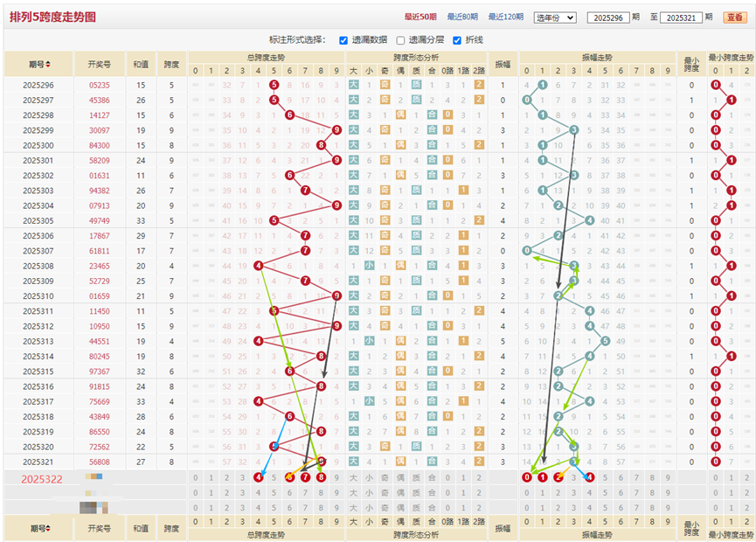Click the winning number 72562
This screenshot has height=542, width=756.
(x=100, y=447)
